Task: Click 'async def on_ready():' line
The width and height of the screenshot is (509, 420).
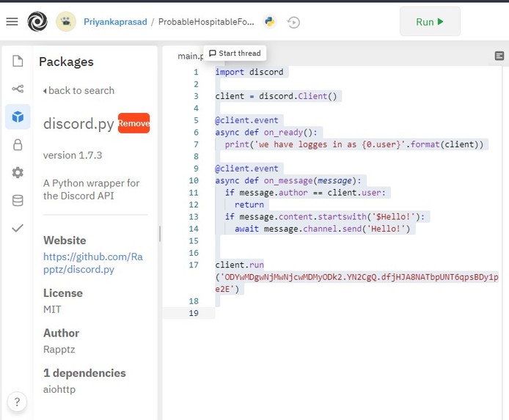Action: [x=266, y=133]
